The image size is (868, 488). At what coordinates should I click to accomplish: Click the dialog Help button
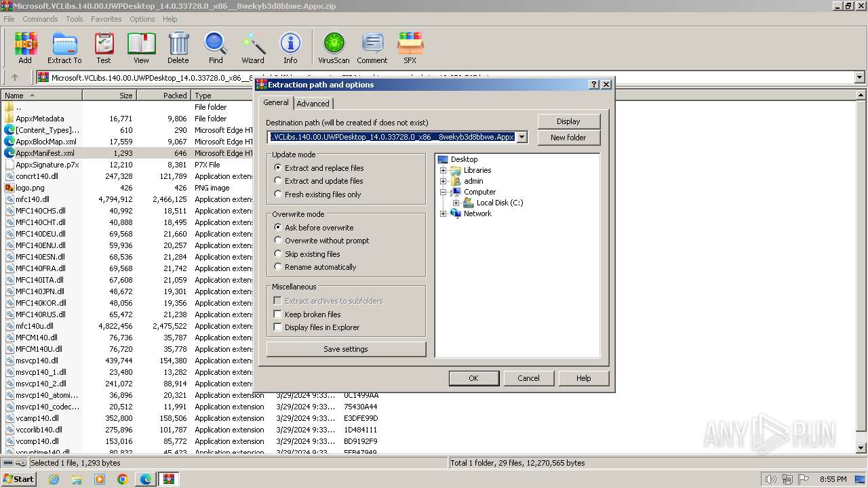pos(583,378)
